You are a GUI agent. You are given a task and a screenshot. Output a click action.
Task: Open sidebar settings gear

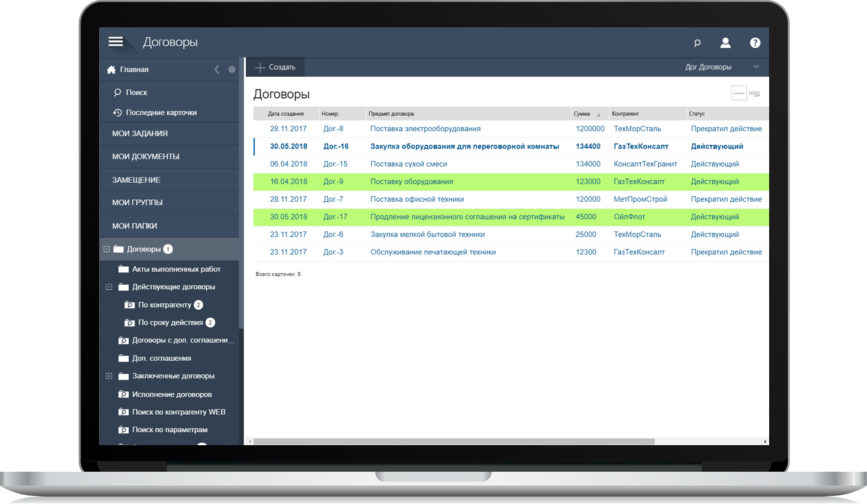tap(232, 69)
